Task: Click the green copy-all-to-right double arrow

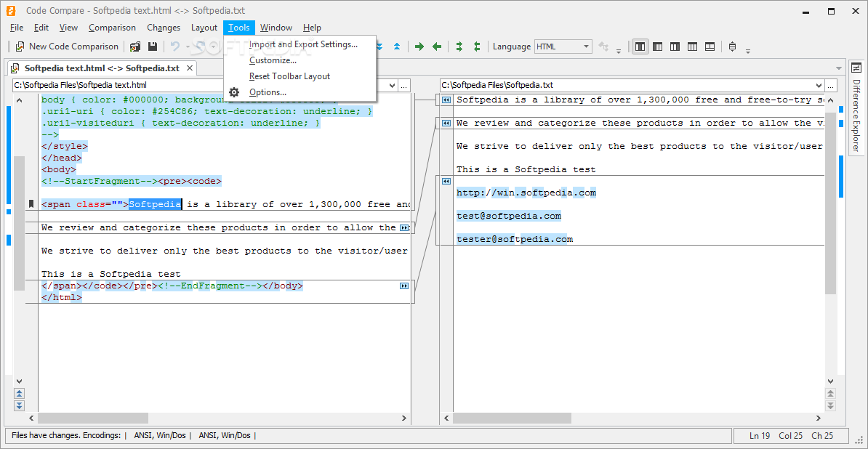Action: 459,46
